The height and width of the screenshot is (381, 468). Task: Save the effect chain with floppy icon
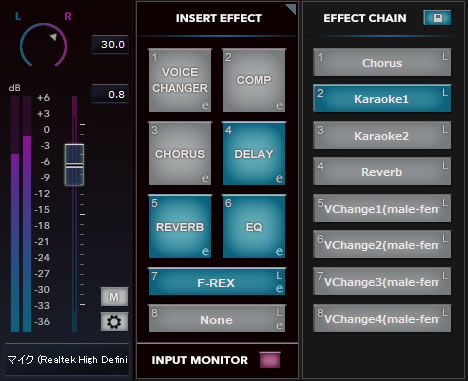[437, 18]
